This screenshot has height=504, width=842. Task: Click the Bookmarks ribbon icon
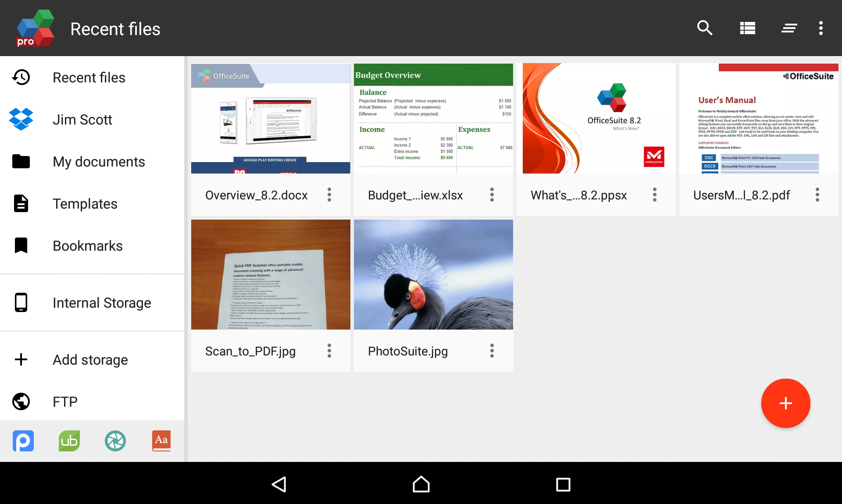coord(21,246)
